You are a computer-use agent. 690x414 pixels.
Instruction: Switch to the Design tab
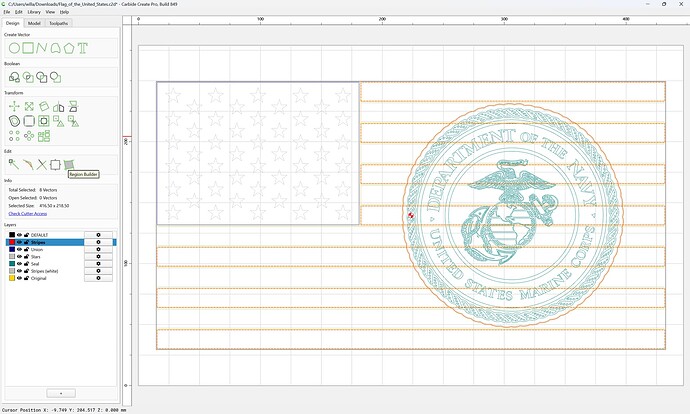tap(12, 23)
